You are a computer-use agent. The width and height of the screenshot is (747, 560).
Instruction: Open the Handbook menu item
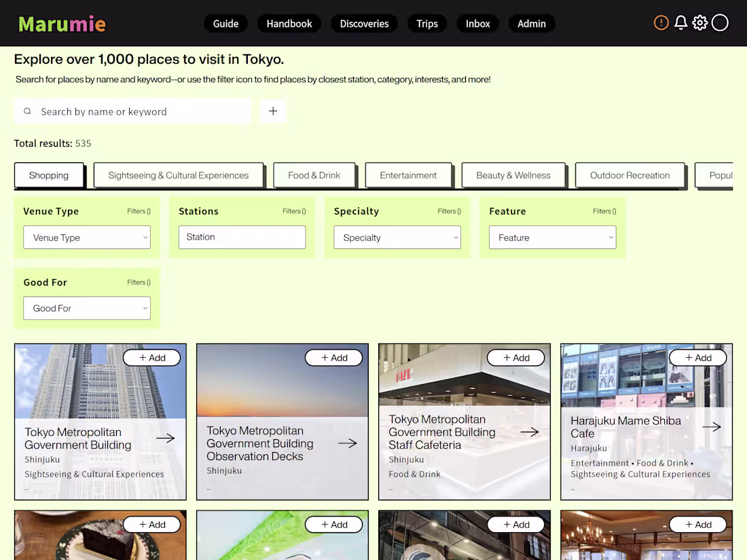tap(289, 24)
